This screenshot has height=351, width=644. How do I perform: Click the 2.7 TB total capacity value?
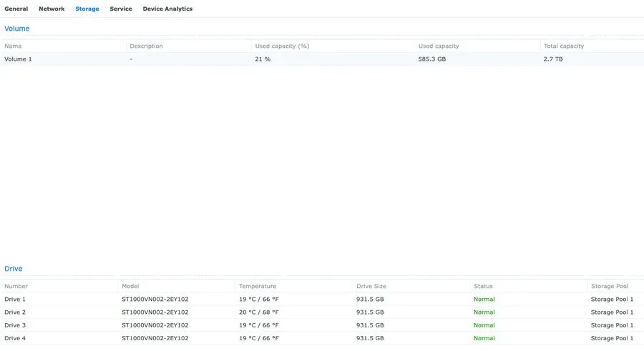pyautogui.click(x=553, y=59)
